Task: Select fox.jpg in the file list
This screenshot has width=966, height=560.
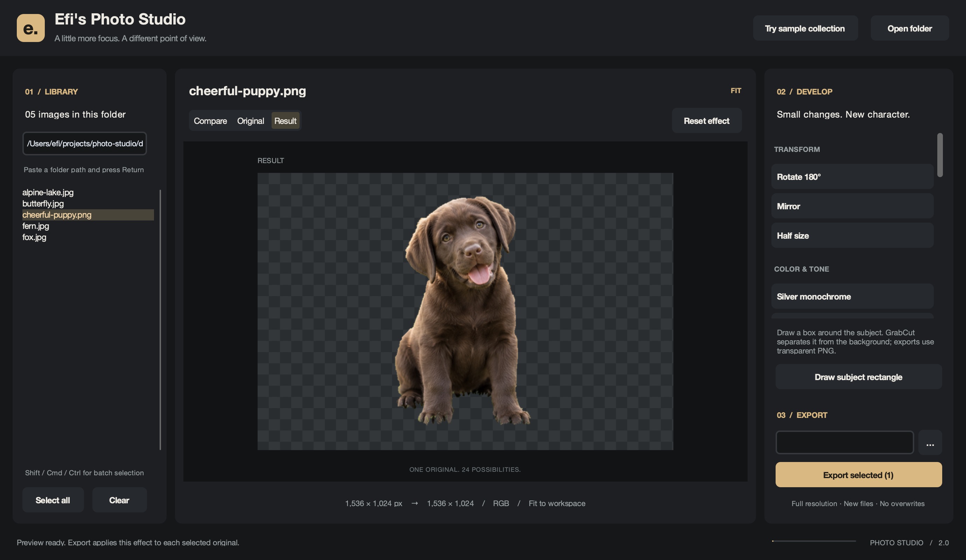Action: click(x=88, y=237)
